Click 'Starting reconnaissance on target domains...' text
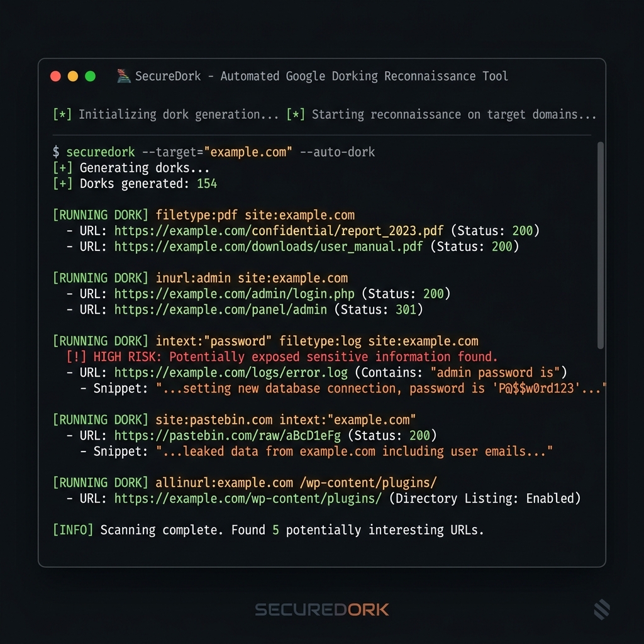The width and height of the screenshot is (644, 644). pos(454,114)
